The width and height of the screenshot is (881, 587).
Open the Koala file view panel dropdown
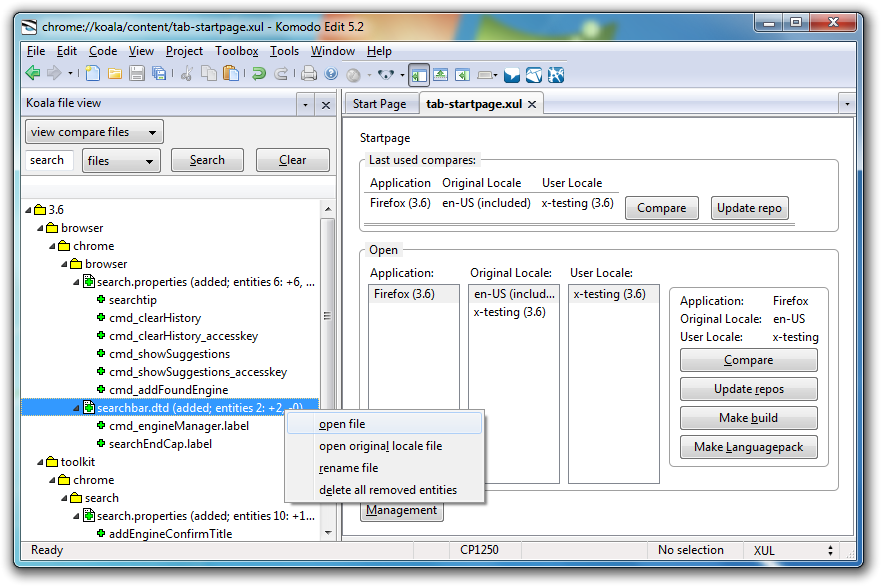(306, 105)
